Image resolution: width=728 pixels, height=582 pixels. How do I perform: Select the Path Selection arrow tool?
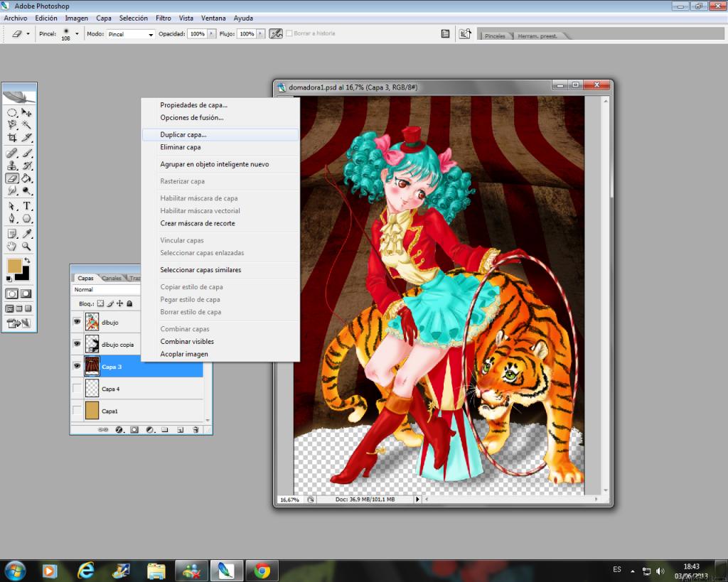point(12,206)
